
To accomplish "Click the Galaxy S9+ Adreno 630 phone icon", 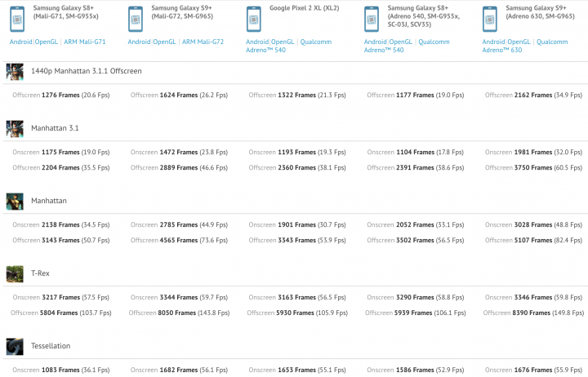I will click(x=490, y=19).
